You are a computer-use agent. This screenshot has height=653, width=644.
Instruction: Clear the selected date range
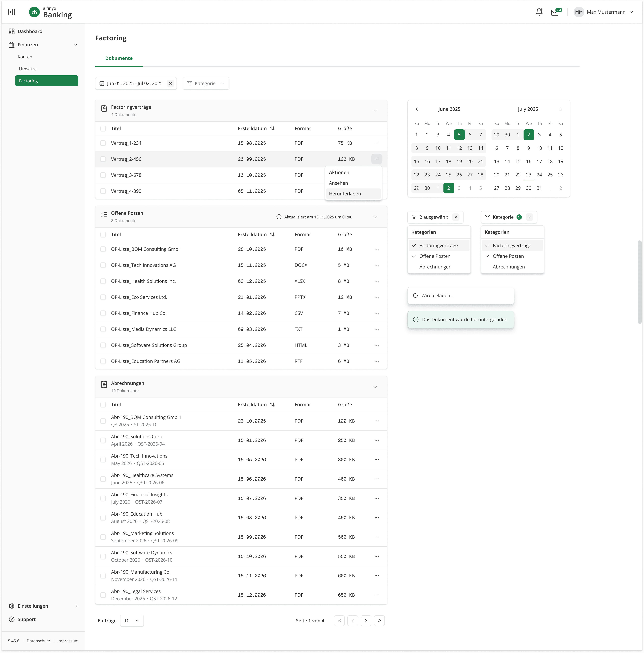(171, 84)
